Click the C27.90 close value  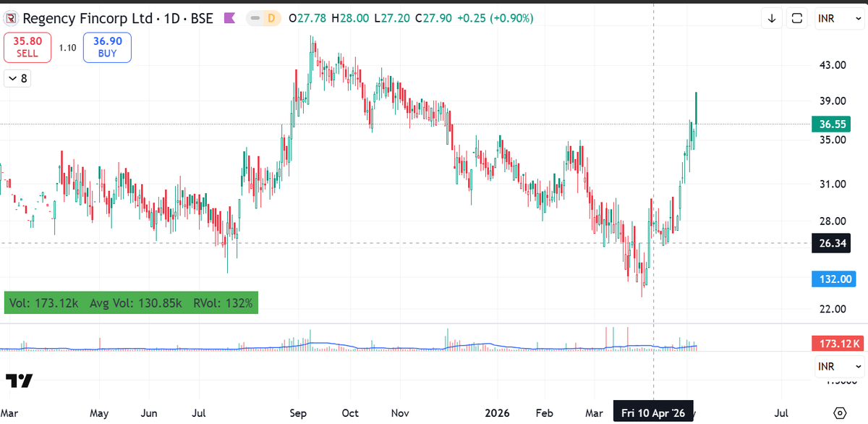click(x=432, y=18)
